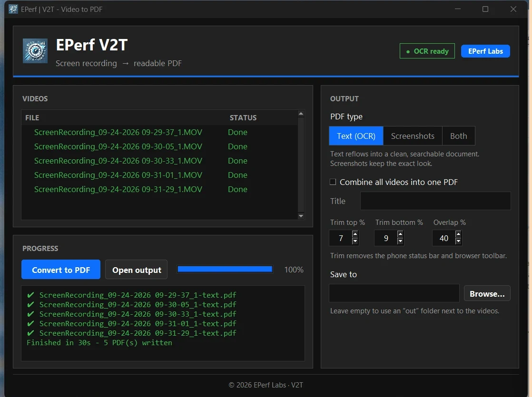Image resolution: width=532 pixels, height=397 pixels.
Task: Increase Trim top % with up arrow
Action: 355,234
